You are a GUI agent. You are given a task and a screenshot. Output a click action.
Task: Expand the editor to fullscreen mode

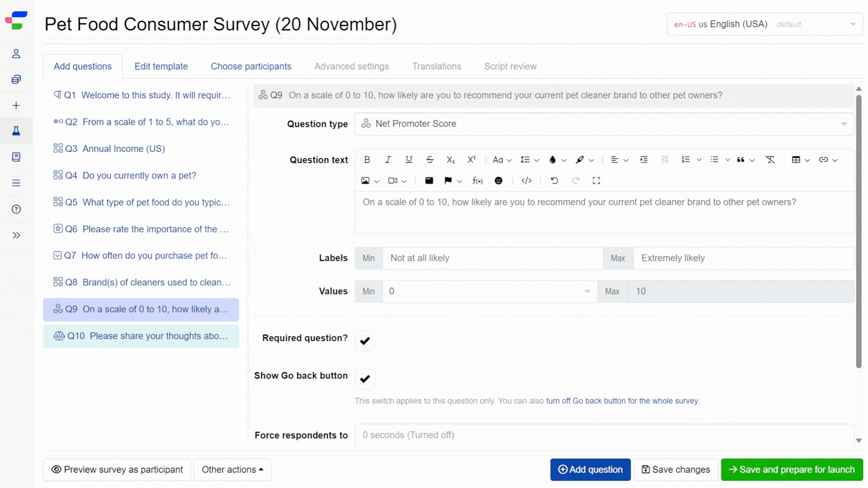(596, 180)
